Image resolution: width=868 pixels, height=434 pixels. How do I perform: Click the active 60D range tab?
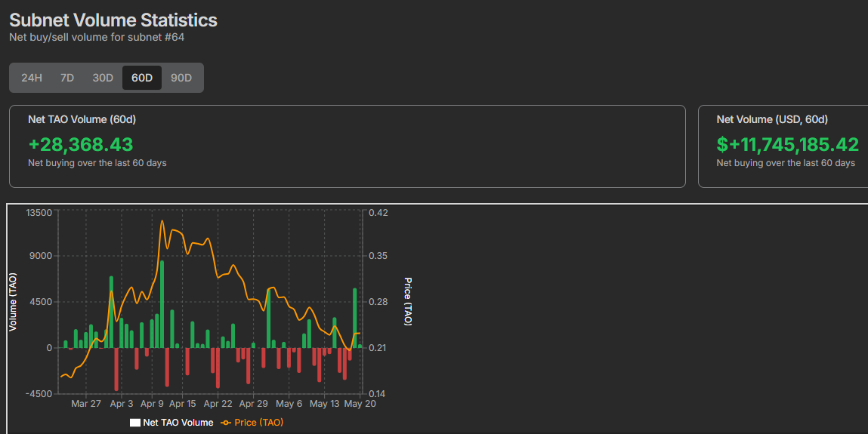[142, 78]
